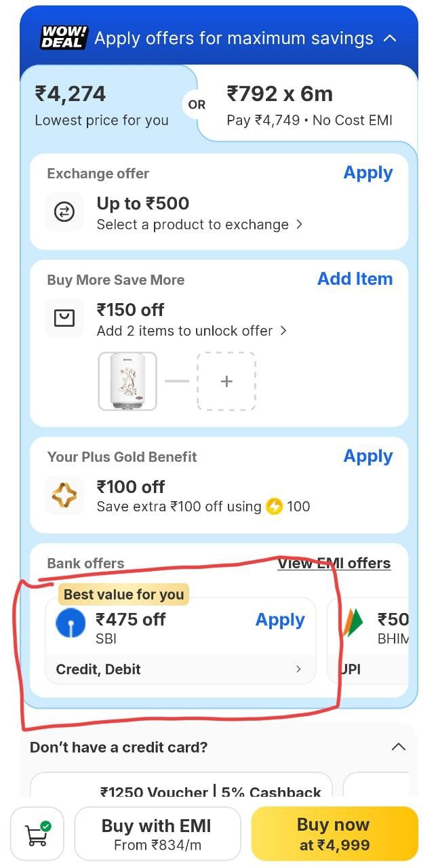This screenshot has width=438, height=868.
Task: Open Add 2 items to unlock offer
Action: click(x=192, y=331)
